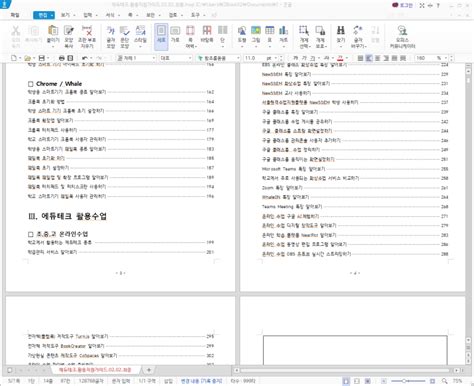Toggle the center alignment button
Viewport: 474px width, 386px height.
point(377,58)
